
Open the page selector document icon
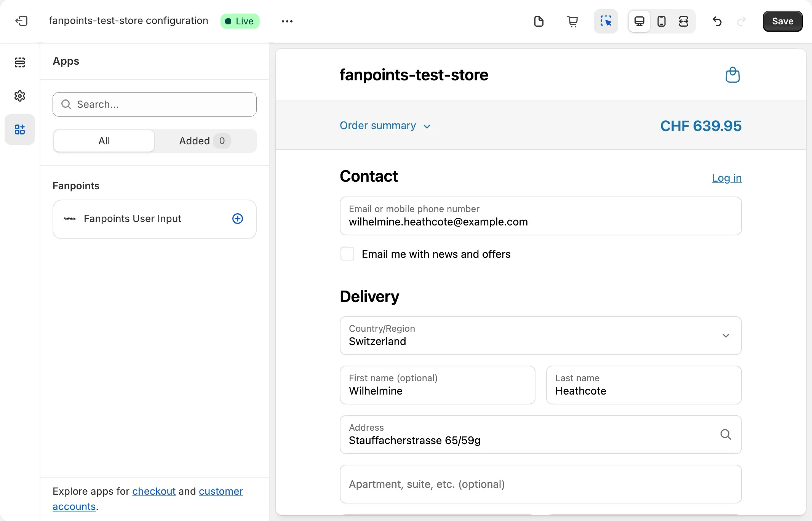click(x=539, y=21)
